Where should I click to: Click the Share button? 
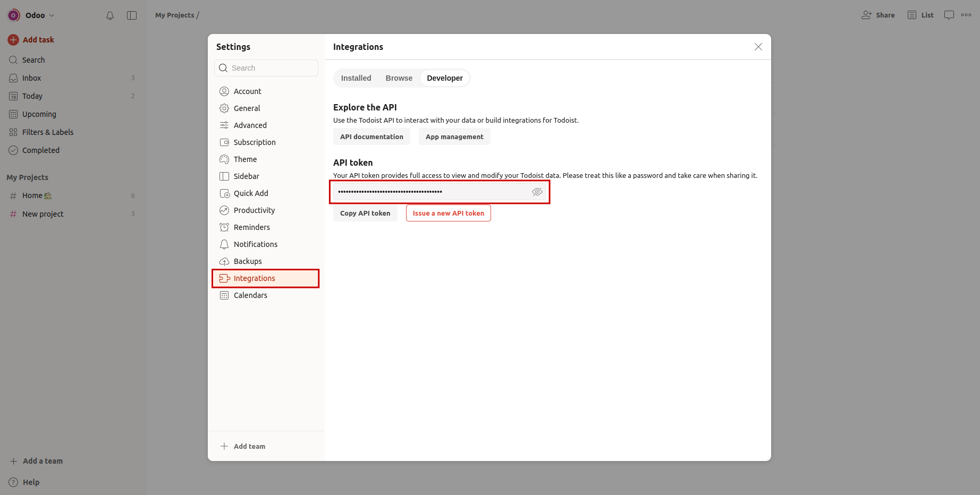[878, 15]
